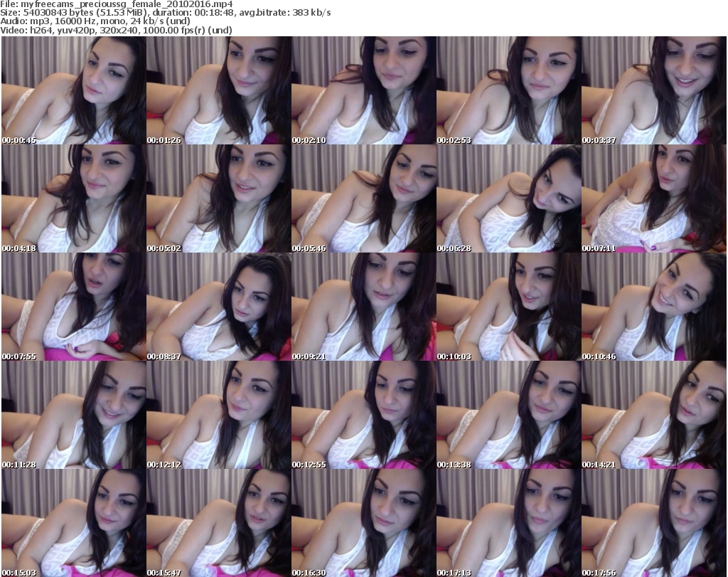The width and height of the screenshot is (728, 577).
Task: Select the thumbnail timestamped 00:14:21
Action: pyautogui.click(x=654, y=415)
